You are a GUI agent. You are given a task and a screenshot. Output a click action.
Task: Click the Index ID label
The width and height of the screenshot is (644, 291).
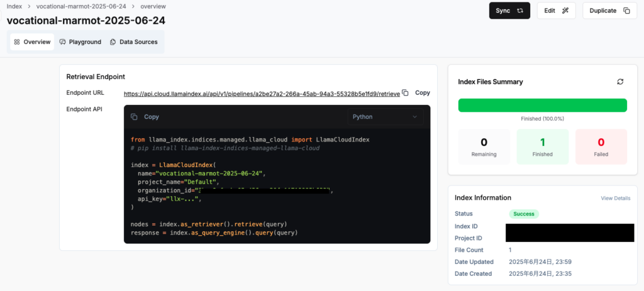466,226
